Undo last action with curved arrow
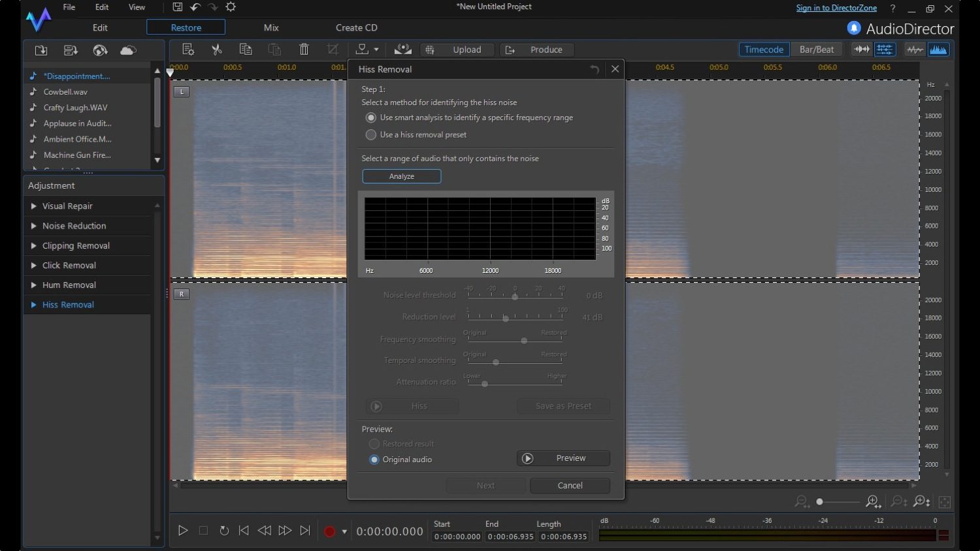 coord(195,7)
